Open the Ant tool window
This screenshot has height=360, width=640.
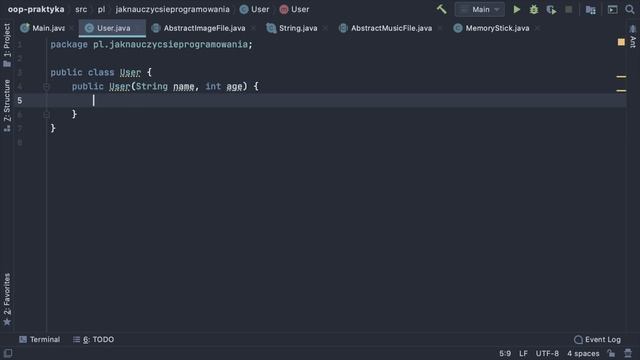[633, 37]
